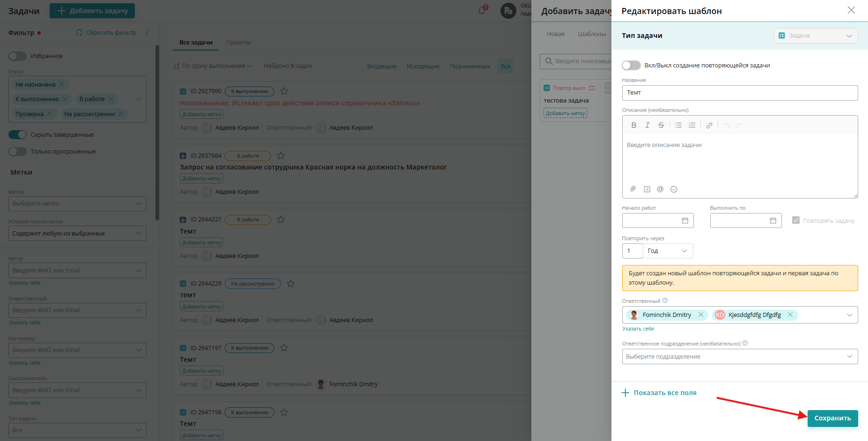Mention a user with the @ icon

(660, 189)
